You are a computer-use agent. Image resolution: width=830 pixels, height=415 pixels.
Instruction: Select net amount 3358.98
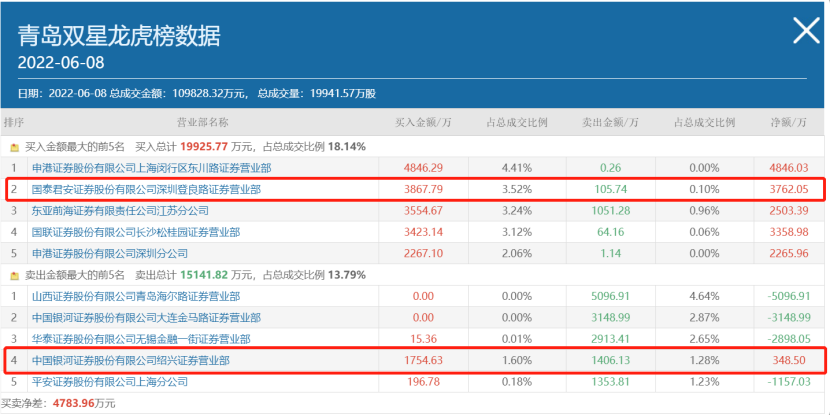[789, 232]
